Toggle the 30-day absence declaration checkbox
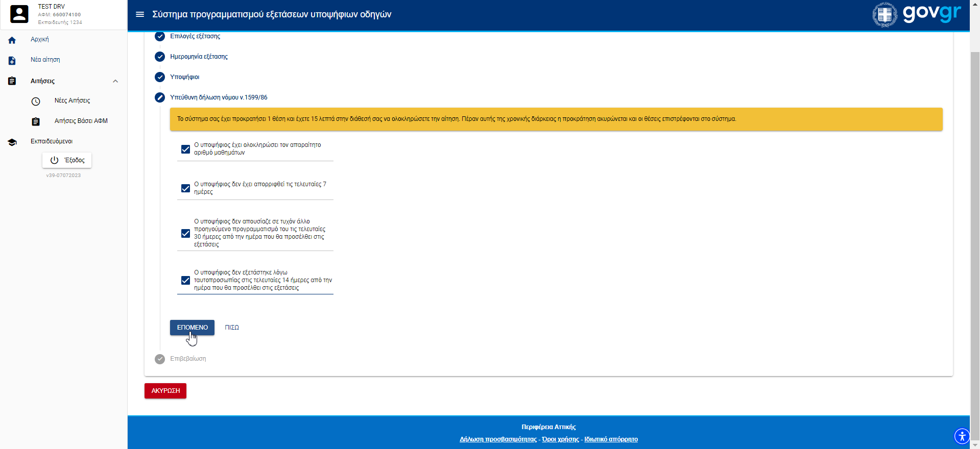The image size is (980, 449). coord(186,233)
